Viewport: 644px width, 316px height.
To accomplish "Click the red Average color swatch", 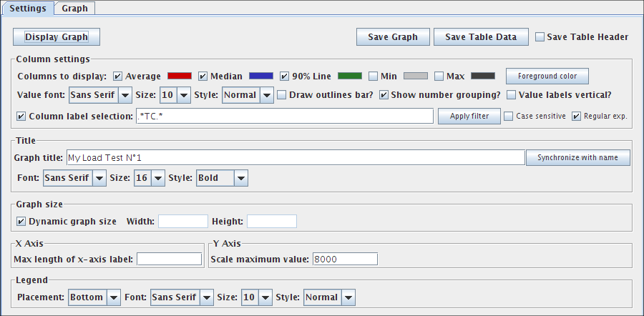I will 180,76.
